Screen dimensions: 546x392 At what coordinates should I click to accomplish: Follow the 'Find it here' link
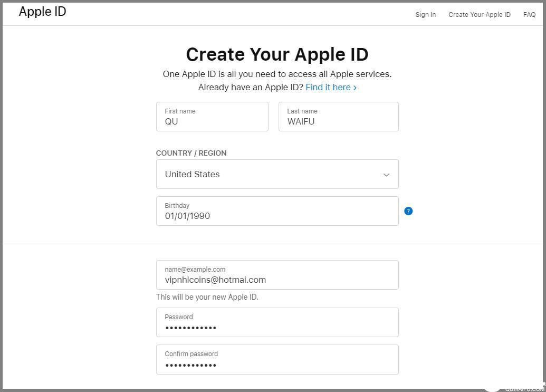[x=328, y=88]
